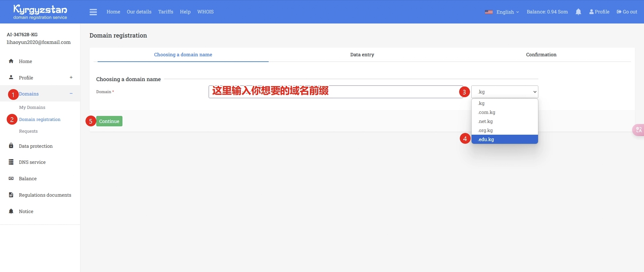Open WHOIS in top navigation
Screen dimensions: 644x272
click(x=206, y=12)
